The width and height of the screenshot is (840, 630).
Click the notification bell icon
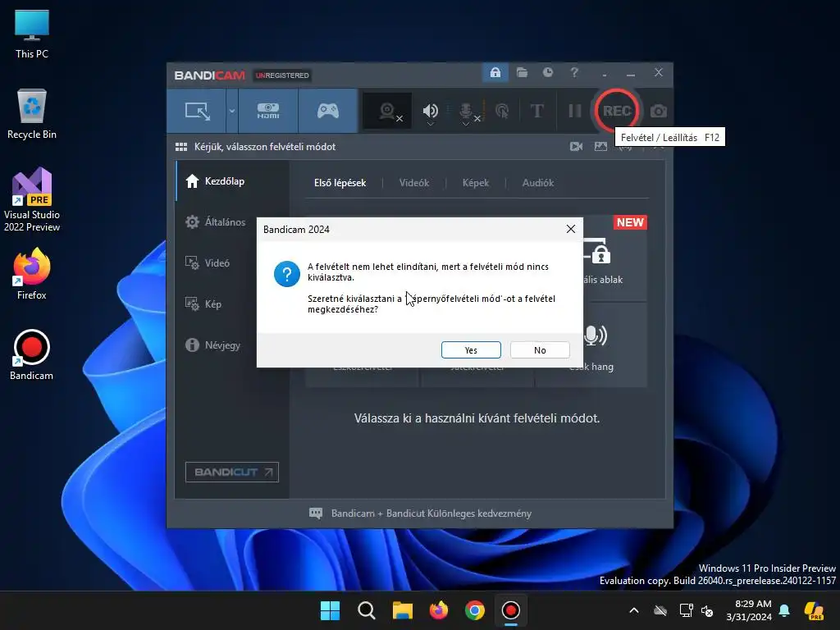pos(784,610)
